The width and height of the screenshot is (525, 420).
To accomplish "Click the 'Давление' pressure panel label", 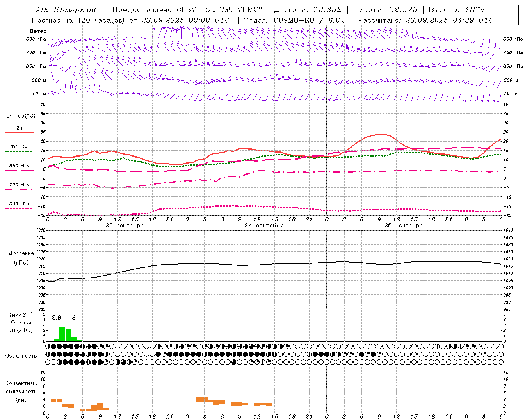I will [21, 253].
